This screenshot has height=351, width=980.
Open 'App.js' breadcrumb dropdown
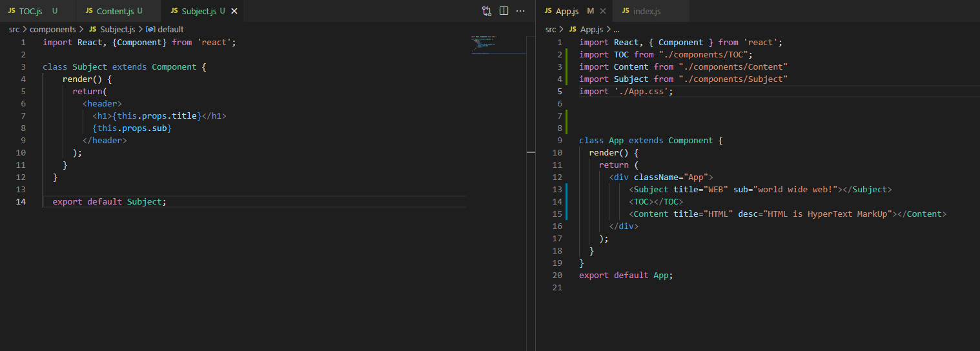591,29
